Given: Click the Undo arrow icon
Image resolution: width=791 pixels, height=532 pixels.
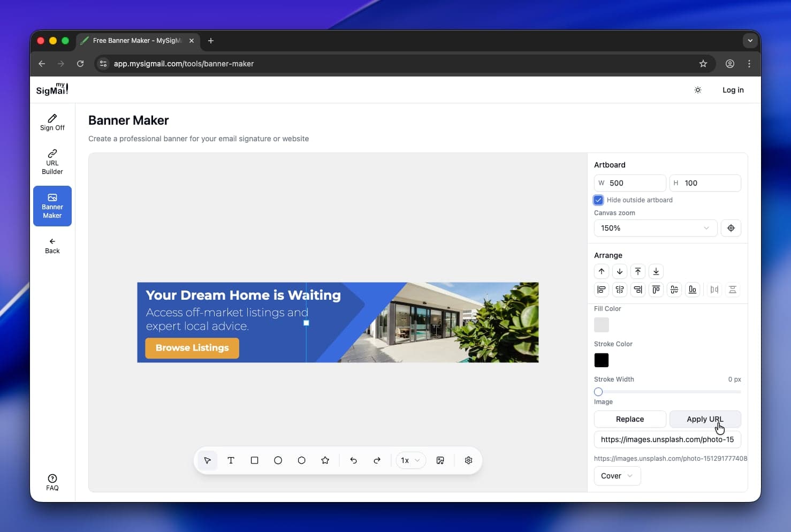Looking at the screenshot, I should pyautogui.click(x=353, y=460).
